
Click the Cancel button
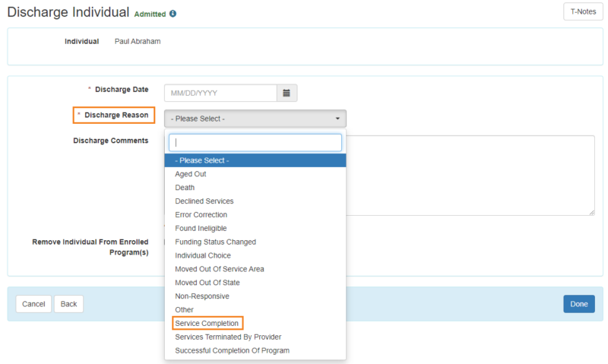pos(33,304)
